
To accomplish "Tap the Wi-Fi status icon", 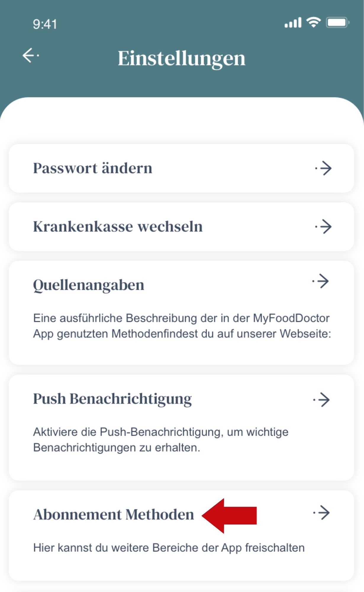I will coord(313,22).
